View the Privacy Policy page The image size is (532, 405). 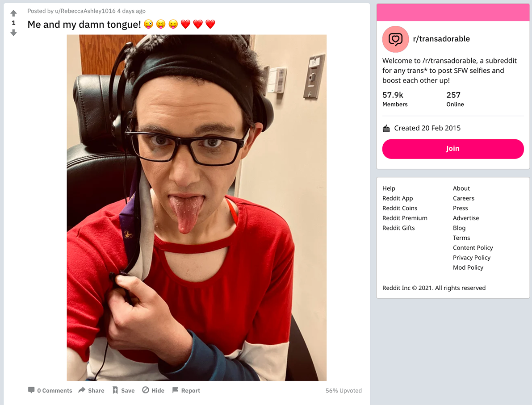click(x=472, y=258)
